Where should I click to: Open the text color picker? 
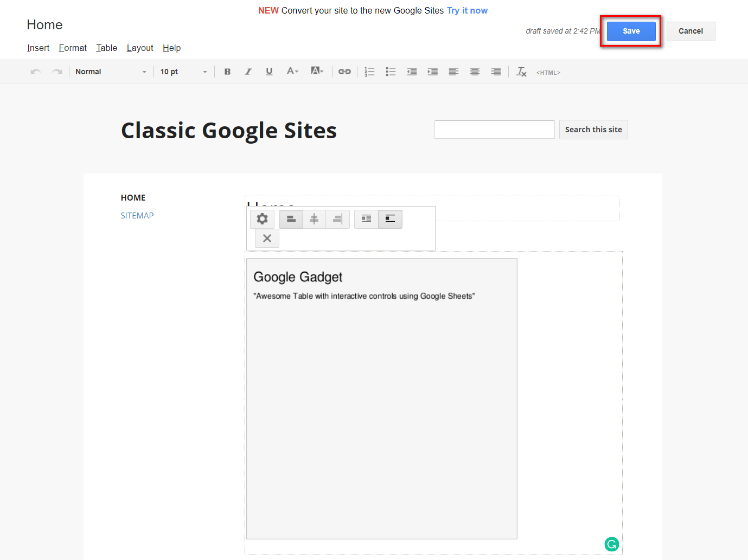(292, 72)
